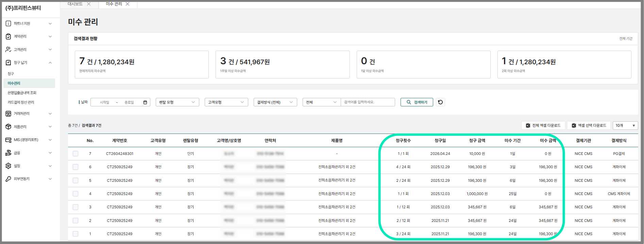
Task: Select the checkbox in row No. 6
Action: coord(75,167)
